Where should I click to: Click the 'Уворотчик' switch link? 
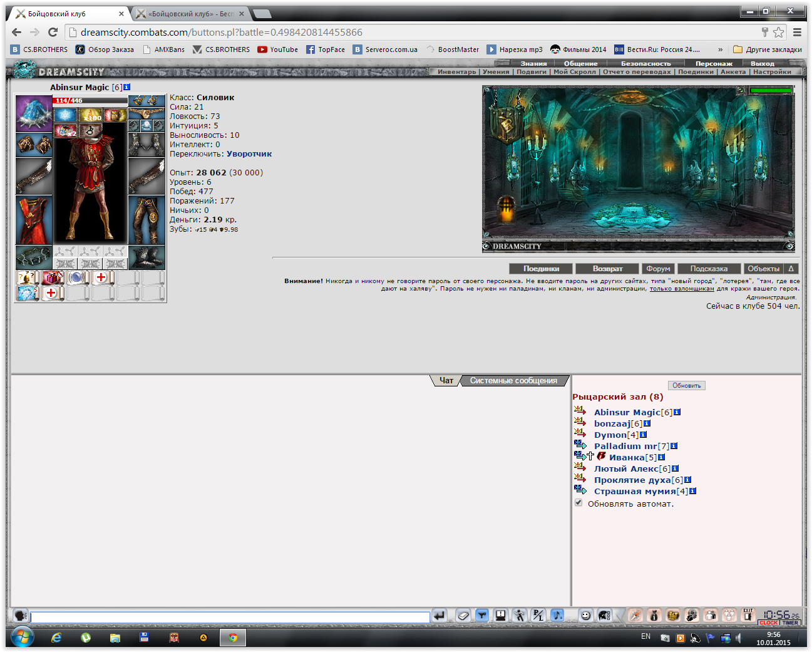(249, 153)
